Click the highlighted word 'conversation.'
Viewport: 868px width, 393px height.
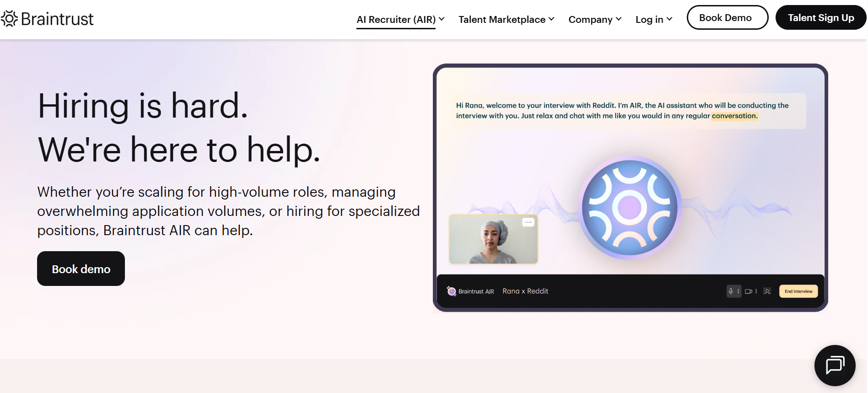click(734, 116)
